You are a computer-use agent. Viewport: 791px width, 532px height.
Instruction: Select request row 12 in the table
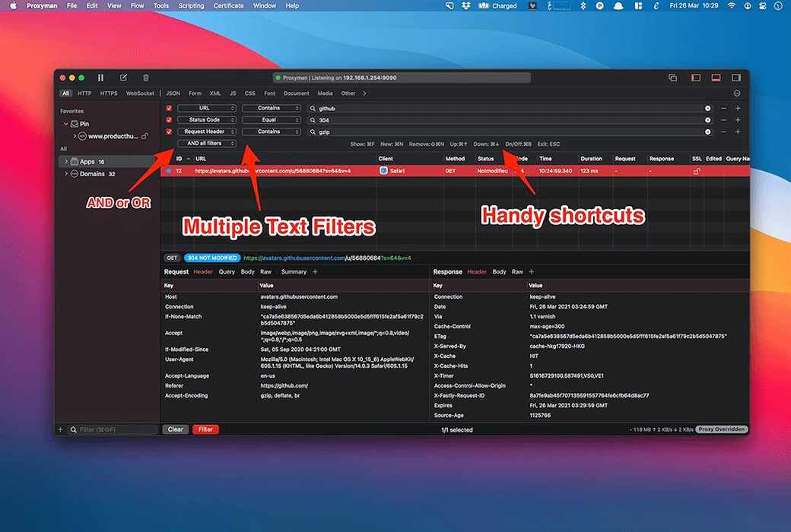[x=455, y=171]
